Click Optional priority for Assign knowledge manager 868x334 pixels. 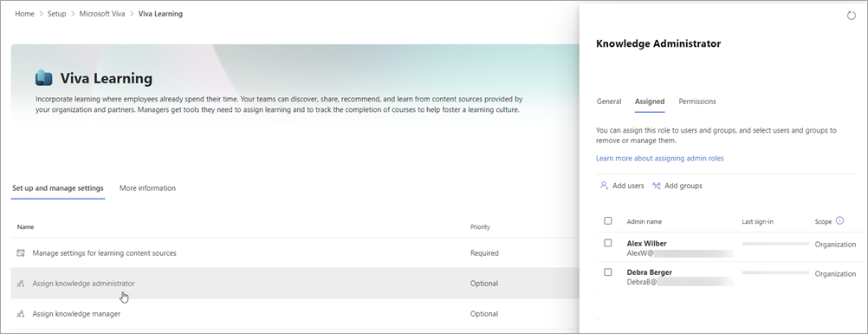pos(484,314)
